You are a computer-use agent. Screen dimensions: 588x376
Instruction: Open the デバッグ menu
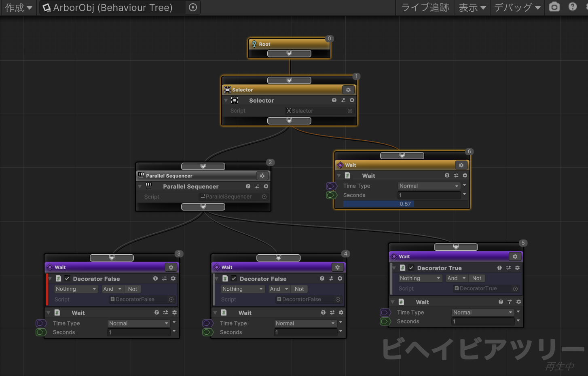pos(517,7)
